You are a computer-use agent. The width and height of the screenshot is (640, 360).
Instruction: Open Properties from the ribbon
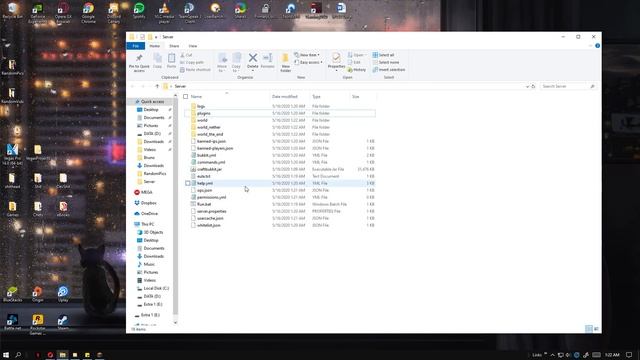pos(336,61)
